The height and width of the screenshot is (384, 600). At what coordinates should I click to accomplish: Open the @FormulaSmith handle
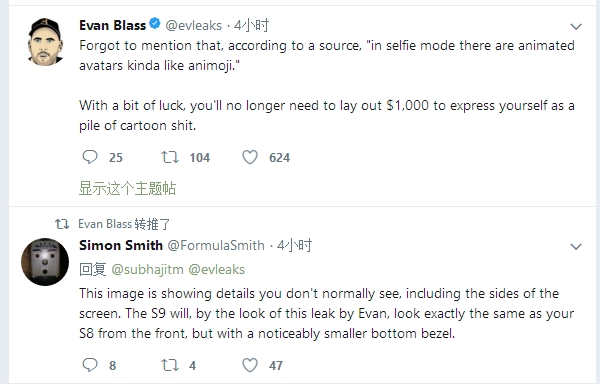pyautogui.click(x=216, y=245)
